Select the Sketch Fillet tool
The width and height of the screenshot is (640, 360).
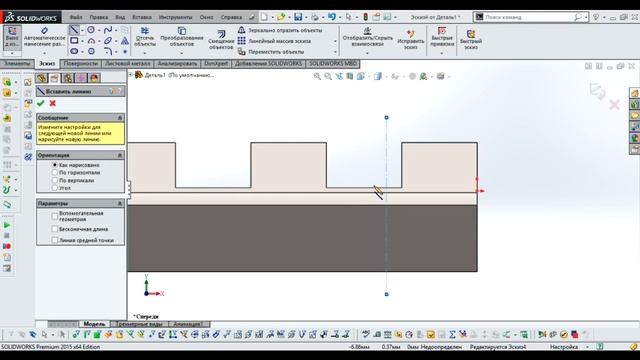pyautogui.click(x=108, y=51)
